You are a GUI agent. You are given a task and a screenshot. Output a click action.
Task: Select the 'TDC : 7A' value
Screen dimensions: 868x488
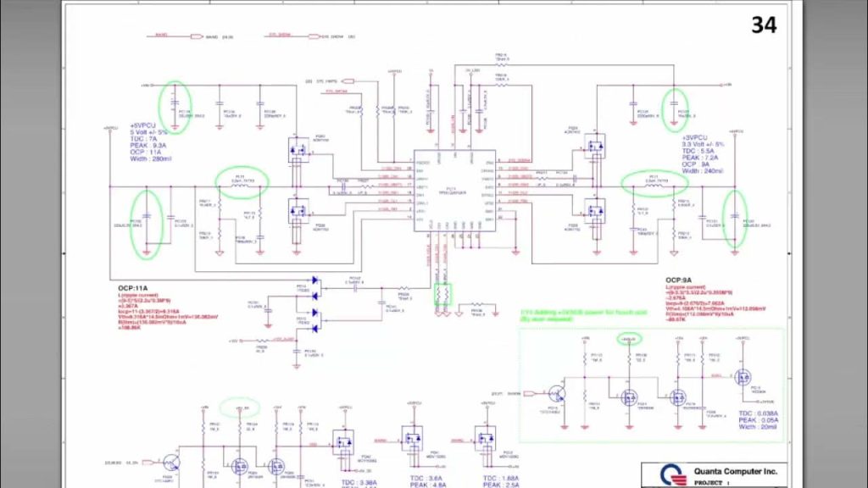tap(144, 139)
